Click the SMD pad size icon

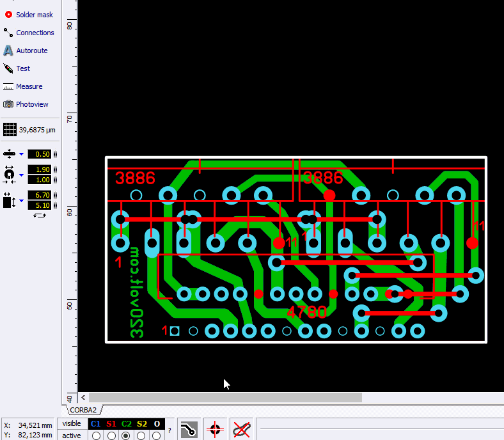point(9,200)
